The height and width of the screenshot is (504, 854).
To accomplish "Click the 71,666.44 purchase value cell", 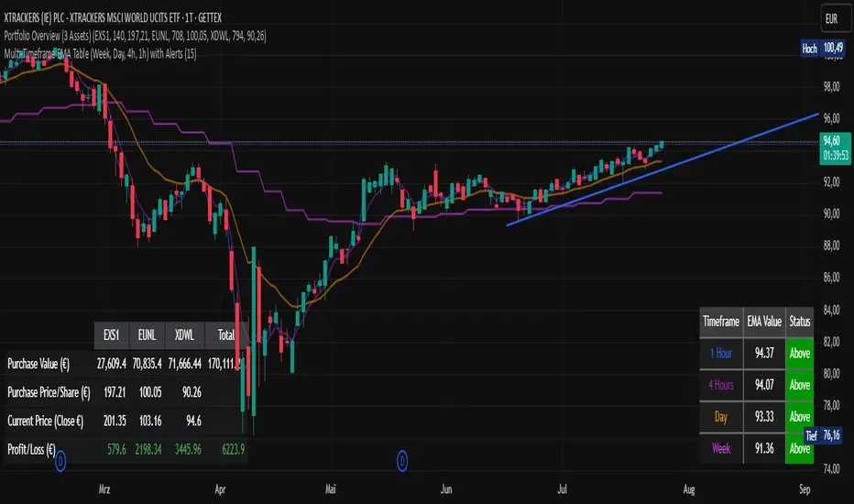I will tap(185, 364).
